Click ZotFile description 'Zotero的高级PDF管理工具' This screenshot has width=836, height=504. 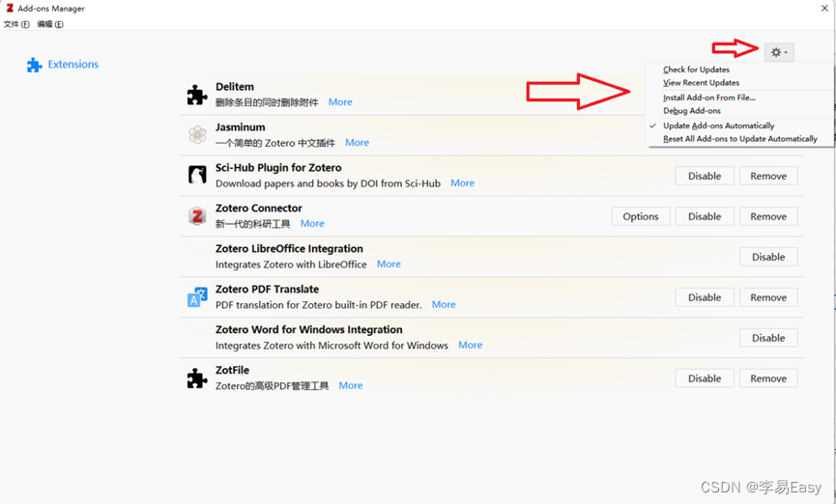point(272,386)
